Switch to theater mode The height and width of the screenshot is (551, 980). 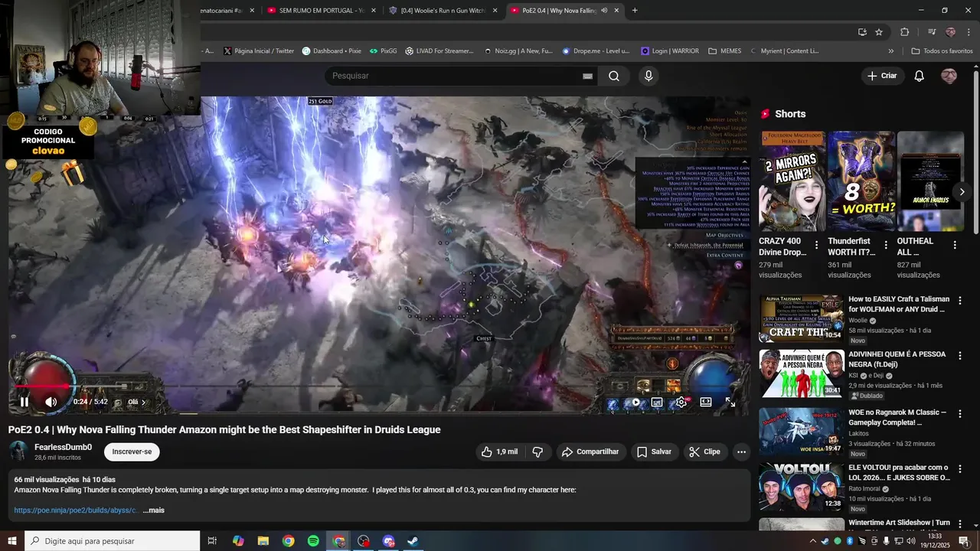point(706,402)
